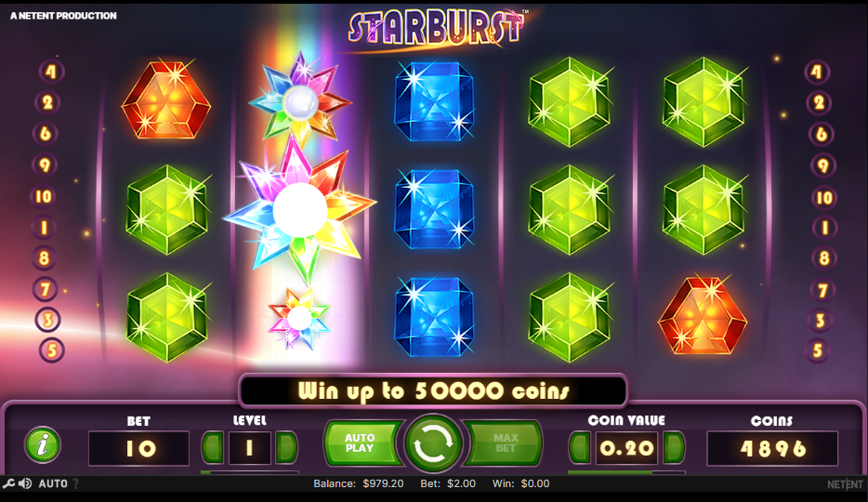
Task: Click the coin value slider bar
Action: click(x=626, y=472)
